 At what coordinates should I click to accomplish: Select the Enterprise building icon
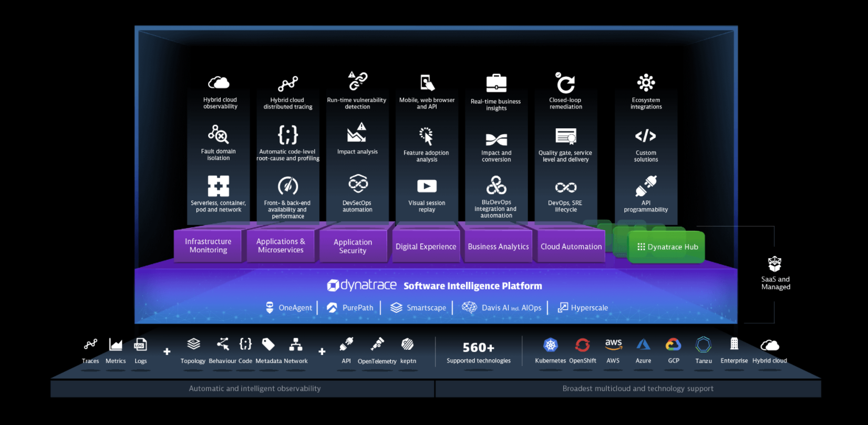click(x=734, y=344)
